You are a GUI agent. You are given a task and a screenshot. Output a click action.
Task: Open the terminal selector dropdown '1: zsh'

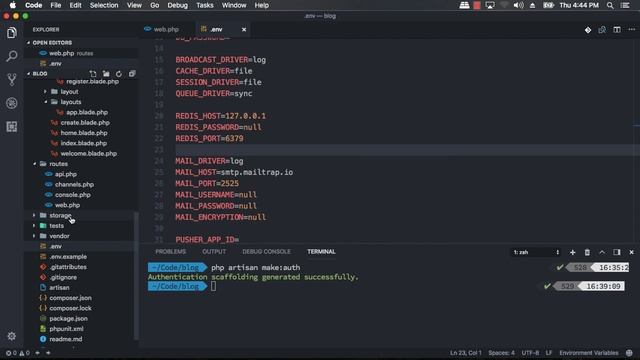(536, 252)
